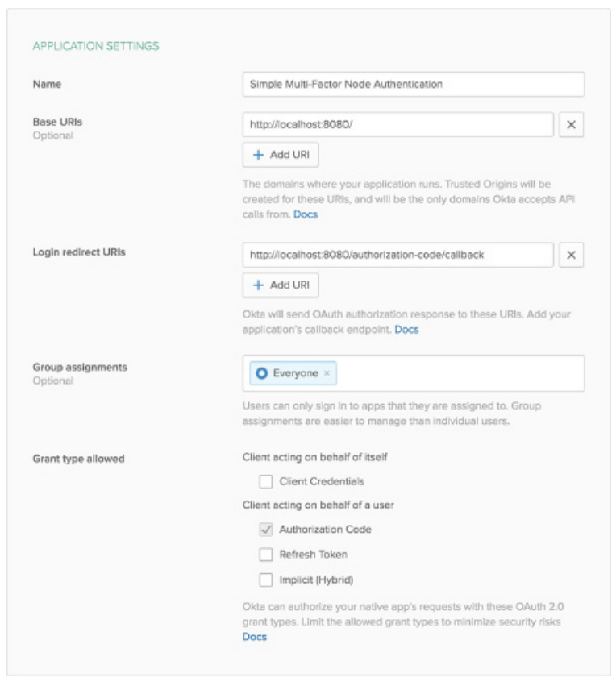Focus the Login redirect URIs field
The width and height of the screenshot is (616, 682).
(397, 255)
